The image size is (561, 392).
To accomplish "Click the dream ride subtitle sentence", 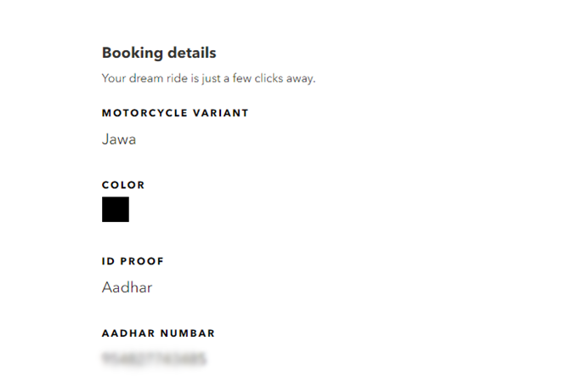I will click(x=208, y=79).
